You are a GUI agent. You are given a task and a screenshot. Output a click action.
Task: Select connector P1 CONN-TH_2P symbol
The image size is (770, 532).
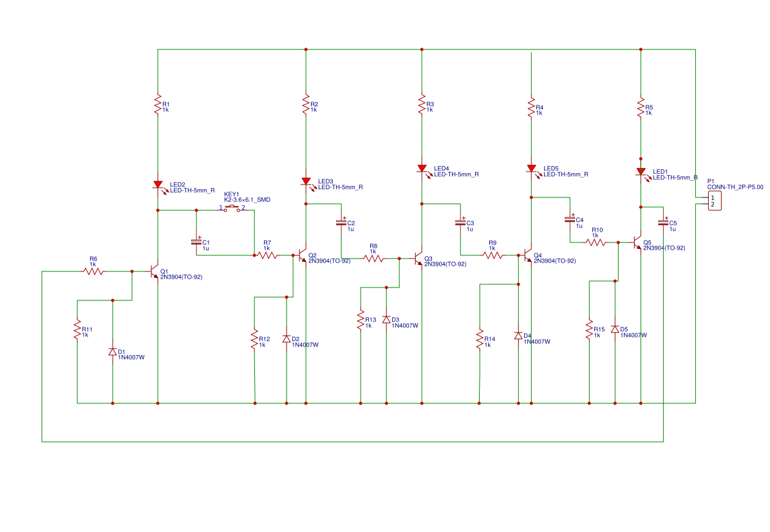tap(715, 199)
